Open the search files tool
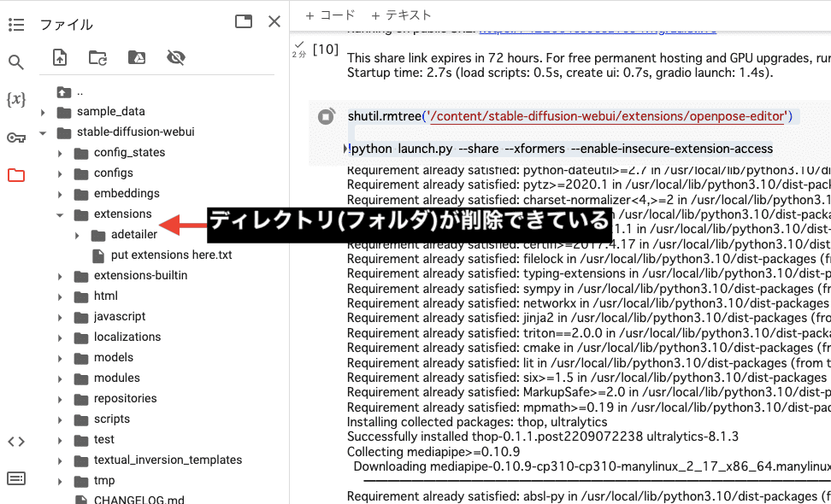 (x=15, y=62)
